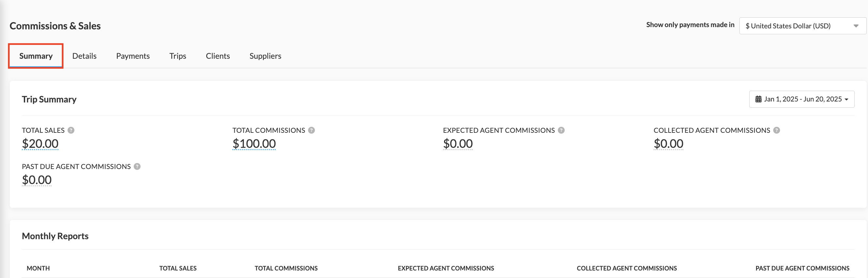Open Expected Agent Commissions help icon

tap(561, 130)
